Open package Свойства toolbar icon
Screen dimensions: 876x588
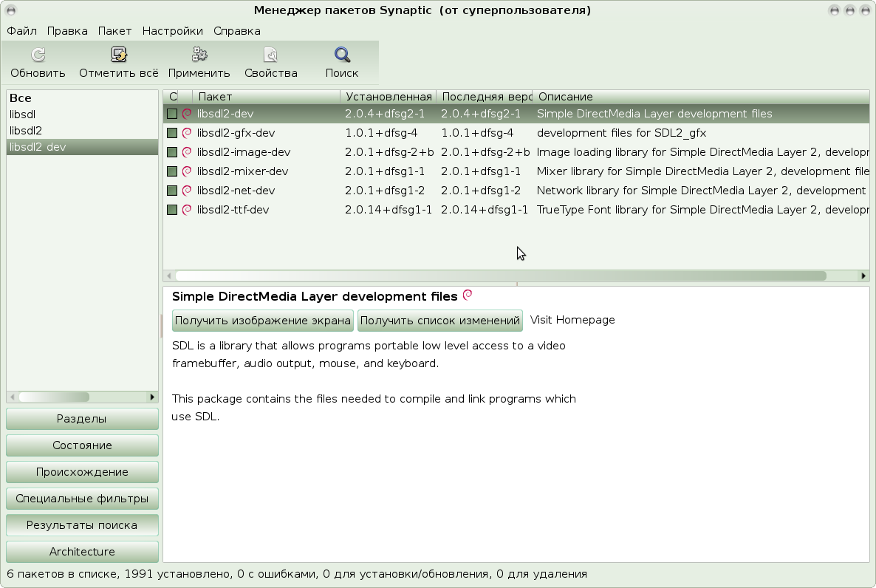coord(270,55)
